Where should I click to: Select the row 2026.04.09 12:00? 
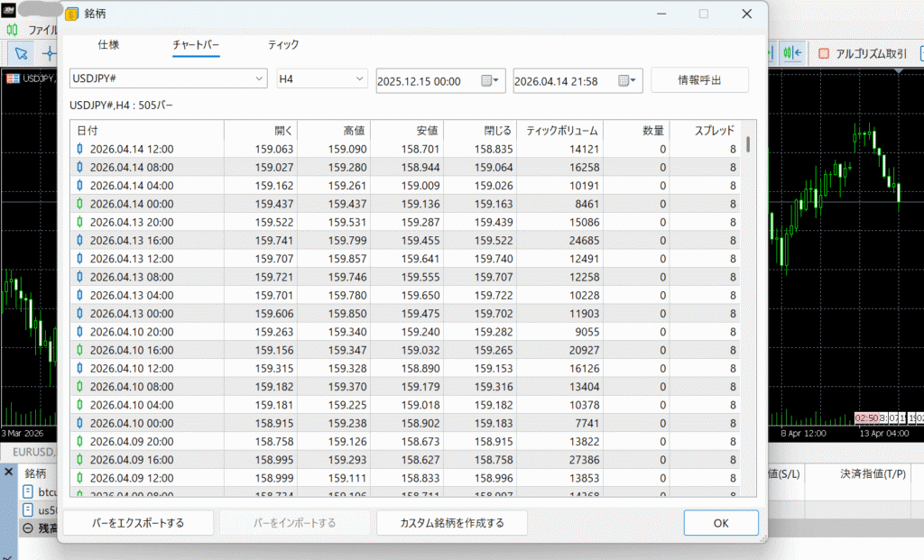click(405, 478)
